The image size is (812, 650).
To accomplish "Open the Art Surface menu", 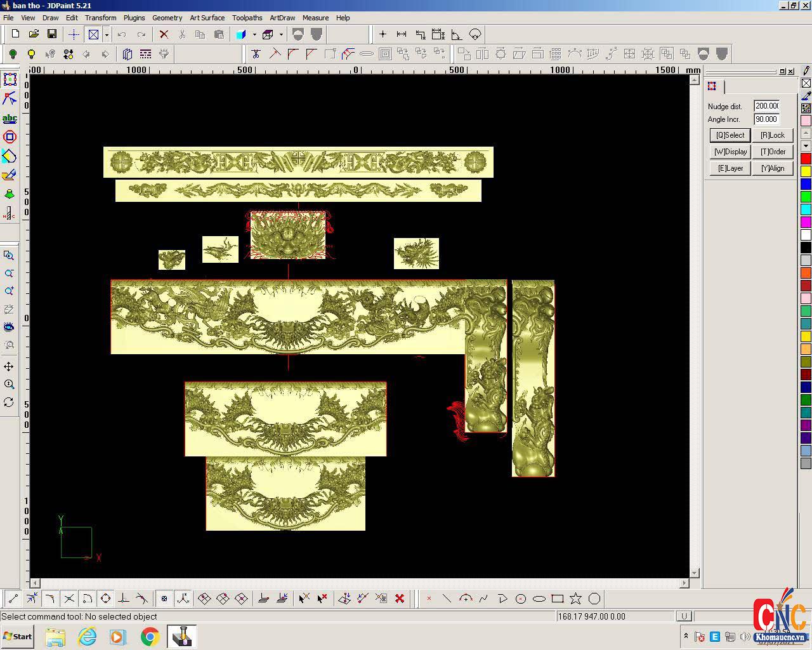I will [x=207, y=18].
